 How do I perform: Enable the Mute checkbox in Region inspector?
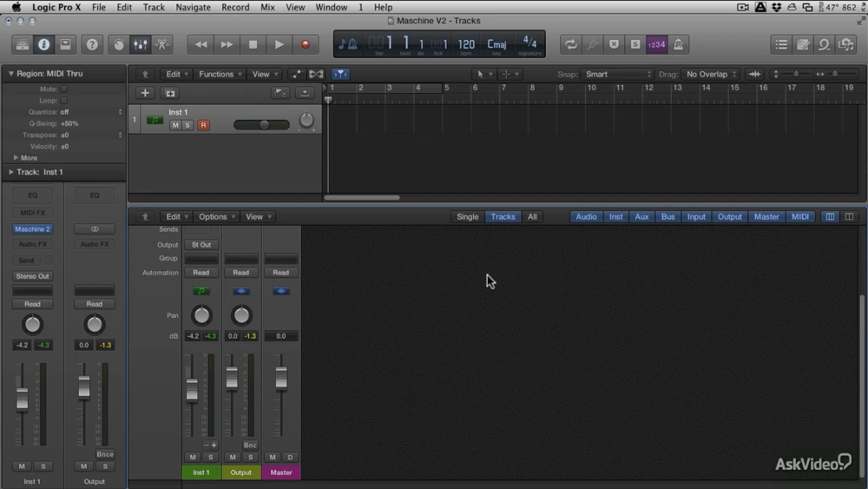pos(64,89)
